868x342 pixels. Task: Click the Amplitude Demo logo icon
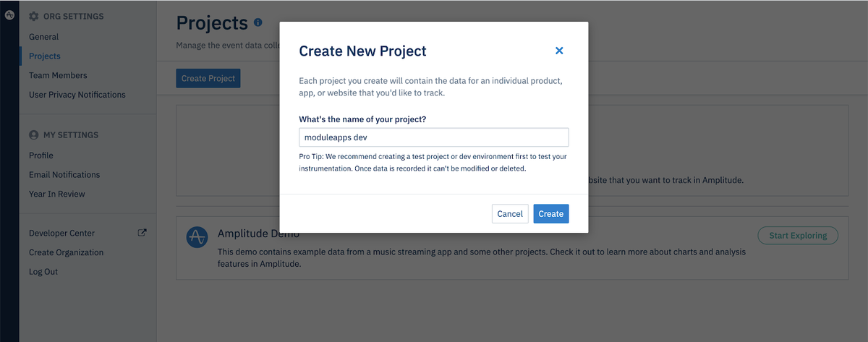[x=197, y=237]
